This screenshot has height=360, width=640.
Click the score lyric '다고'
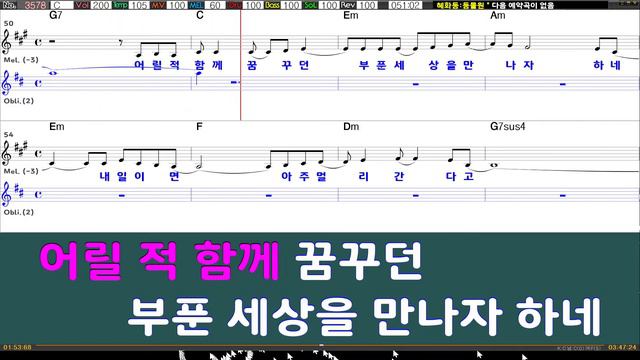pos(460,176)
